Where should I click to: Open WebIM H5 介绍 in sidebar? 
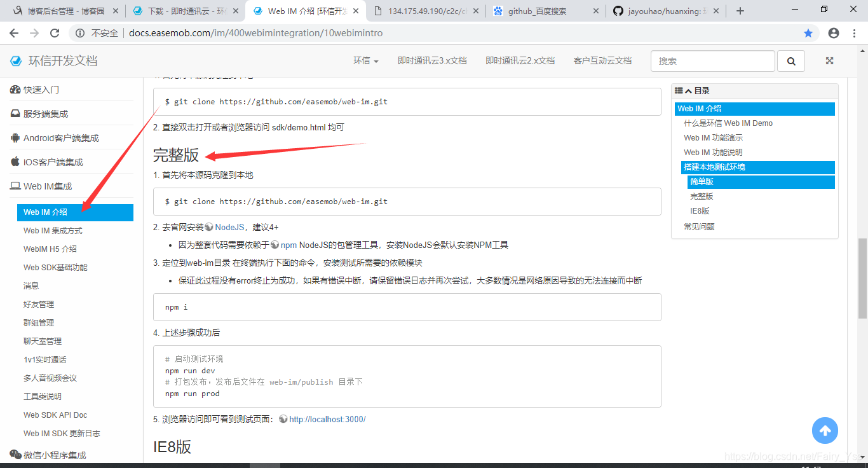50,249
